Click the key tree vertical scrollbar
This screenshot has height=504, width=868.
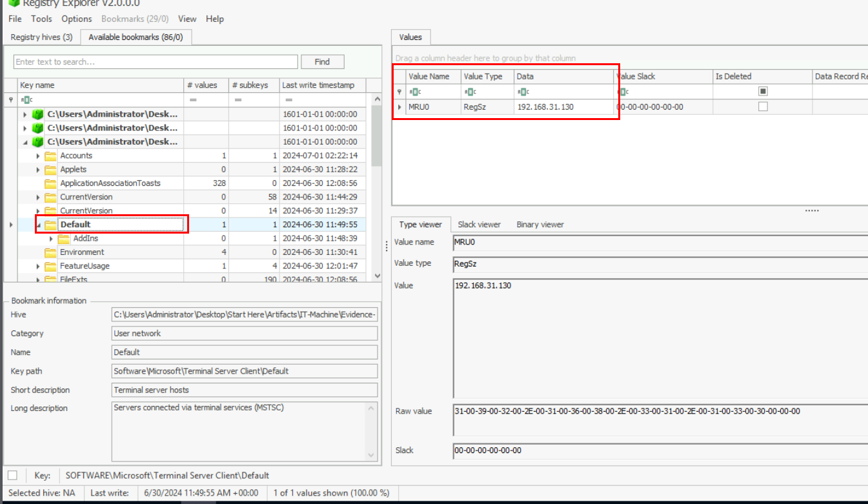coord(377,194)
